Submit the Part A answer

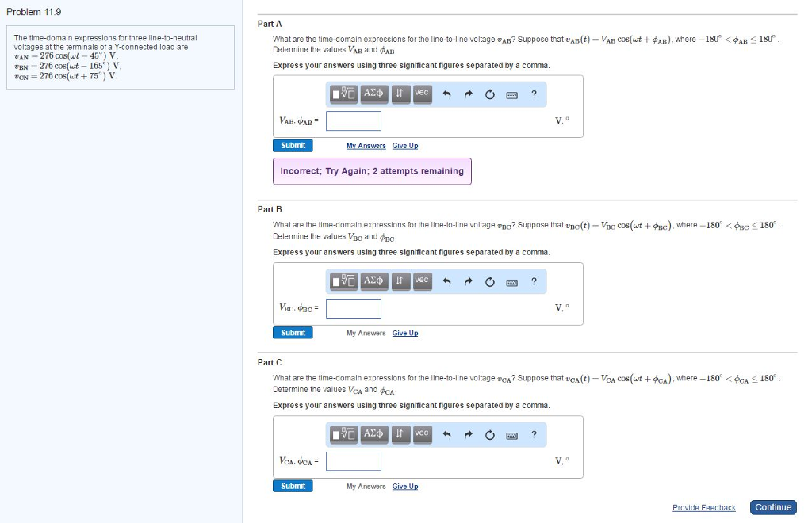[x=293, y=145]
